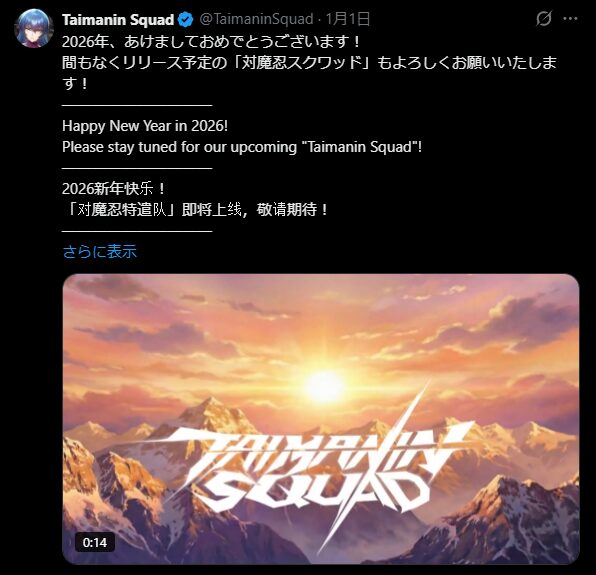The height and width of the screenshot is (575, 596).
Task: Expand the post with さらに表示
Action: click(x=99, y=251)
